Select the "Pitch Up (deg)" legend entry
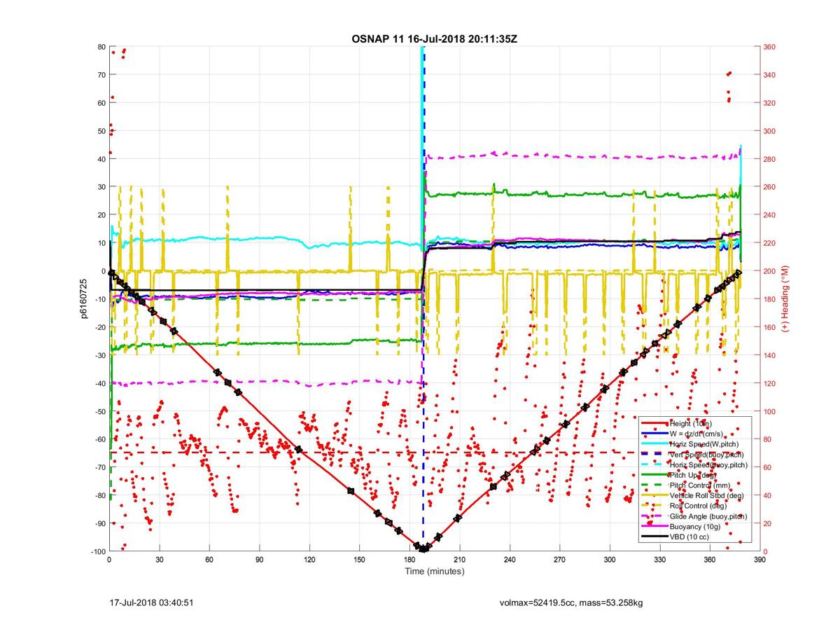Image resolution: width=840 pixels, height=620 pixels. pos(693,475)
